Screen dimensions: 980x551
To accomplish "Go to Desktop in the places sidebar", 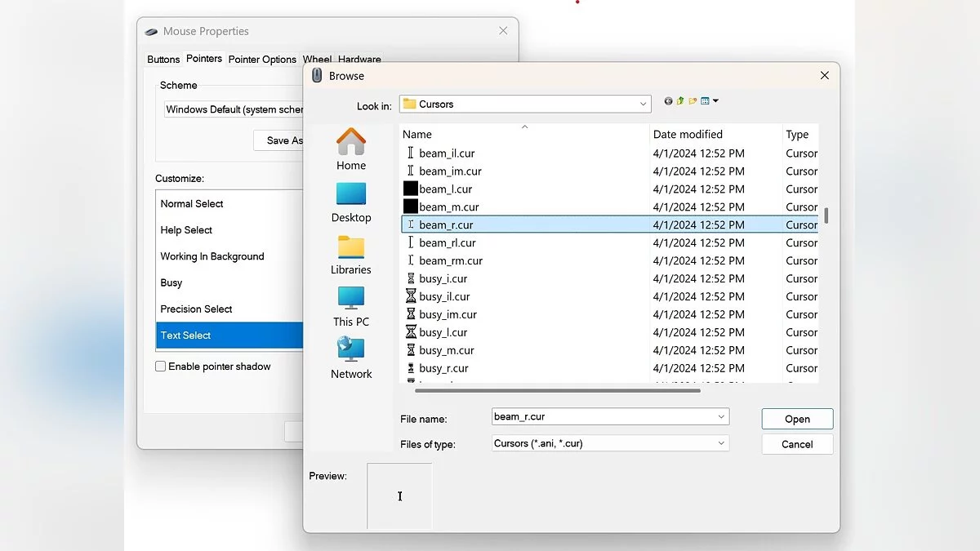I will click(351, 202).
